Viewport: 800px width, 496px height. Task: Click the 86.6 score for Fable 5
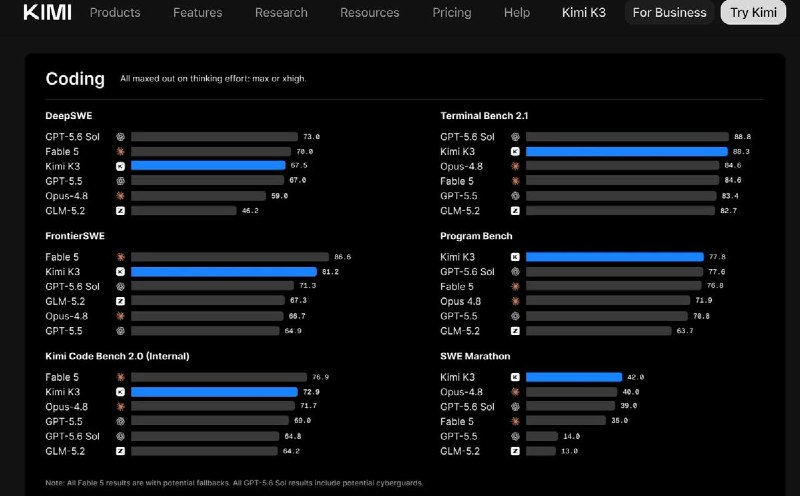(x=342, y=257)
